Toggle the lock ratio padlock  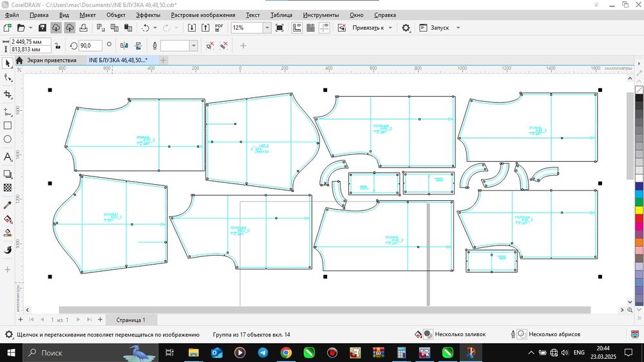(x=57, y=46)
